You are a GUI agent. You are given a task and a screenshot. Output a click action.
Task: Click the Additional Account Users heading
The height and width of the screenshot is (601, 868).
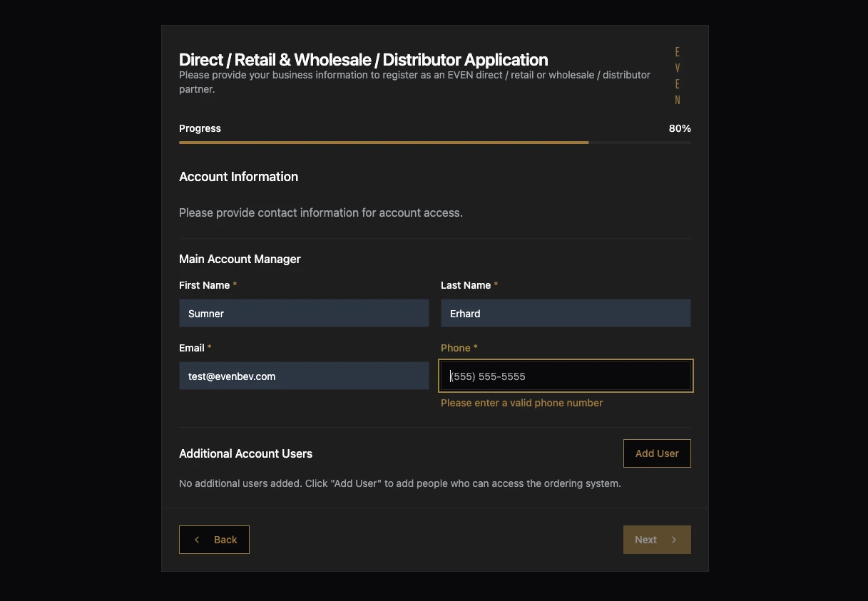(x=245, y=453)
